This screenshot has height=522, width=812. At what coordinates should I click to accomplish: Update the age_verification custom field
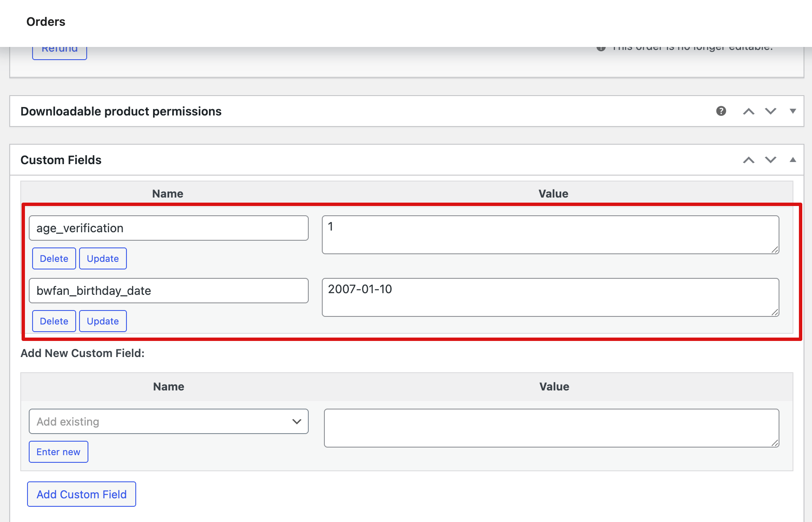point(102,258)
